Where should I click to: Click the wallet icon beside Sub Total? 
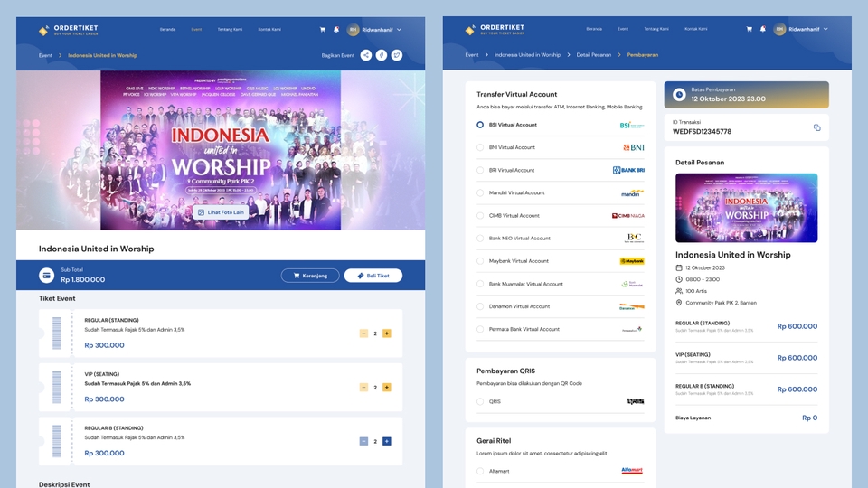click(46, 275)
